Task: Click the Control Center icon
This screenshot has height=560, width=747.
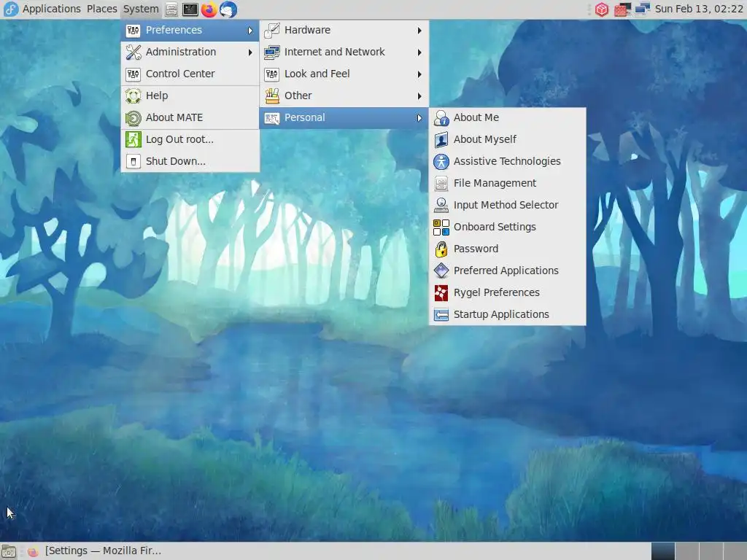Action: tap(133, 74)
